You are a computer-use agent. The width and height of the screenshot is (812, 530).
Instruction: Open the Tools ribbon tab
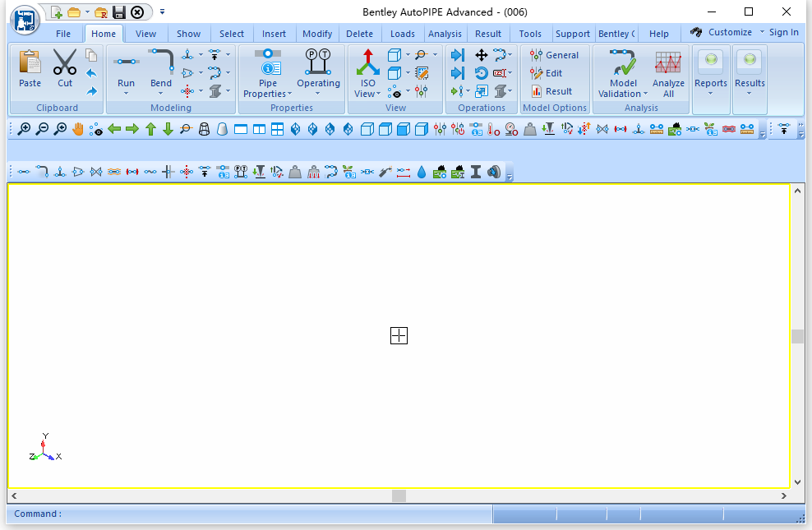coord(530,34)
